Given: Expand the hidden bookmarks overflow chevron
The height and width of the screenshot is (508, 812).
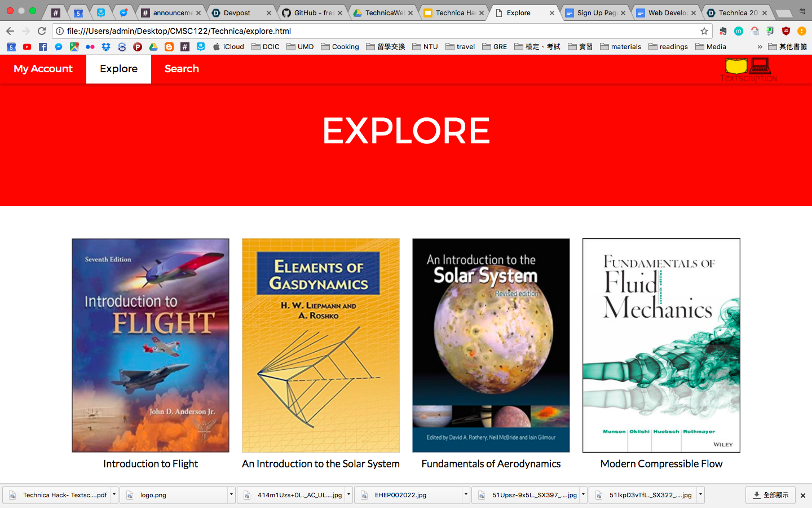Looking at the screenshot, I should [x=760, y=47].
